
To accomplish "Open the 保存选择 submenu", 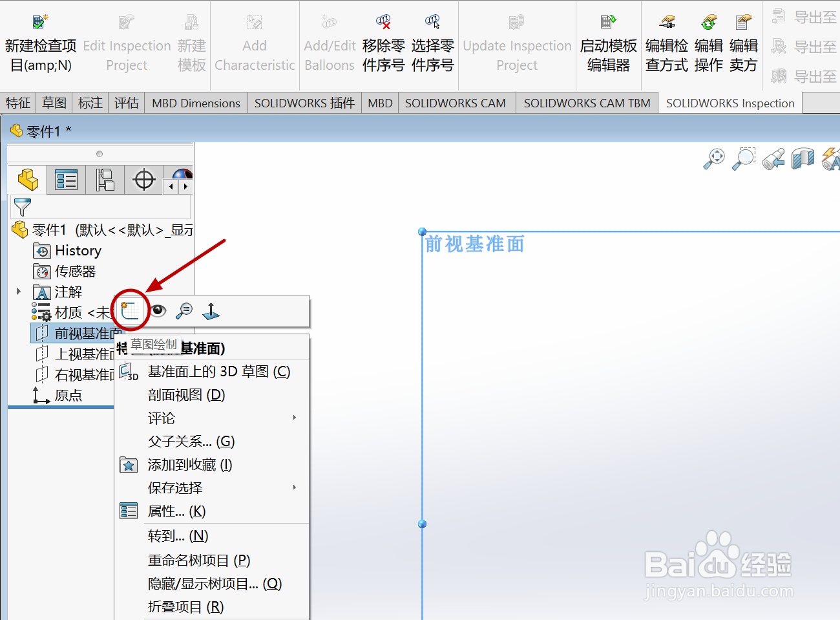I will [212, 488].
